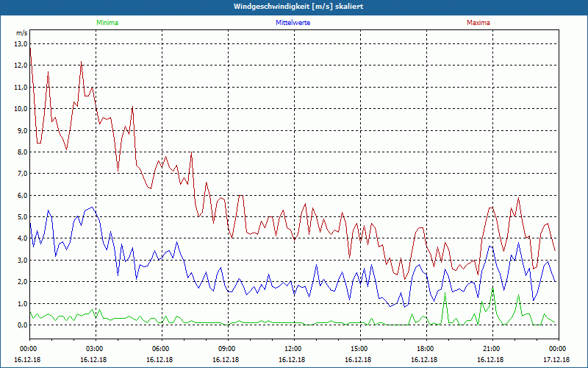Click the 5,0 y-axis value

tap(23, 217)
